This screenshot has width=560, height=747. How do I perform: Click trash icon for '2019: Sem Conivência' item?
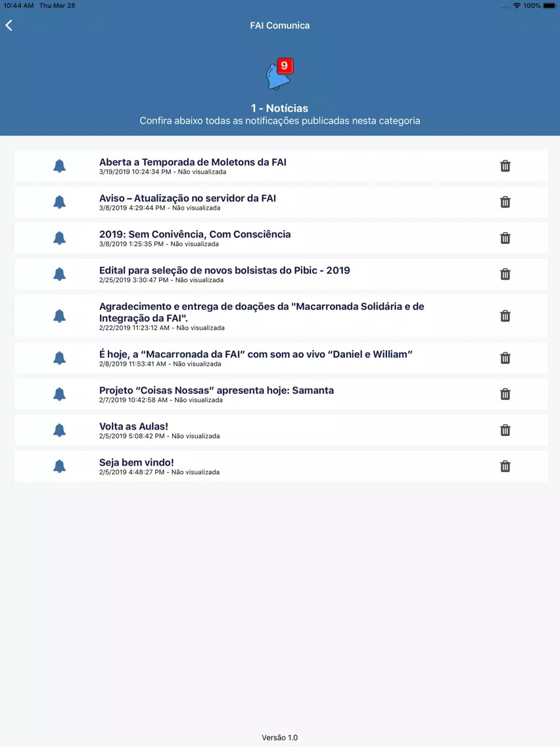click(505, 238)
